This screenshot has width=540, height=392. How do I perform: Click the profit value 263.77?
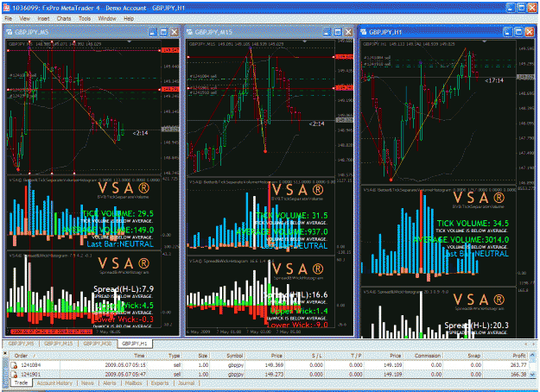[x=518, y=365]
